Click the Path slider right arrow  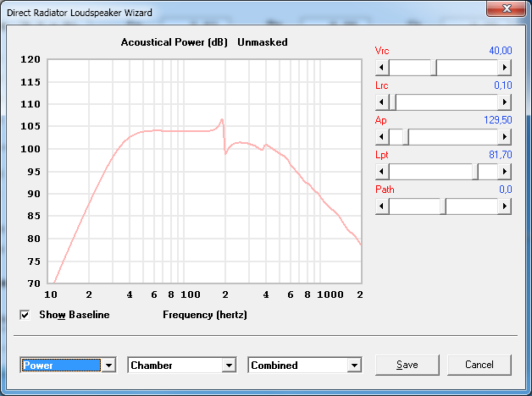click(x=505, y=206)
